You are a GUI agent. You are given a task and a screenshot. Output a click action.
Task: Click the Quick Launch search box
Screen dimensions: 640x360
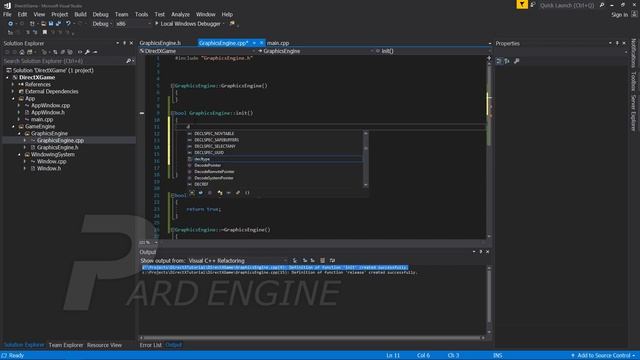click(567, 5)
